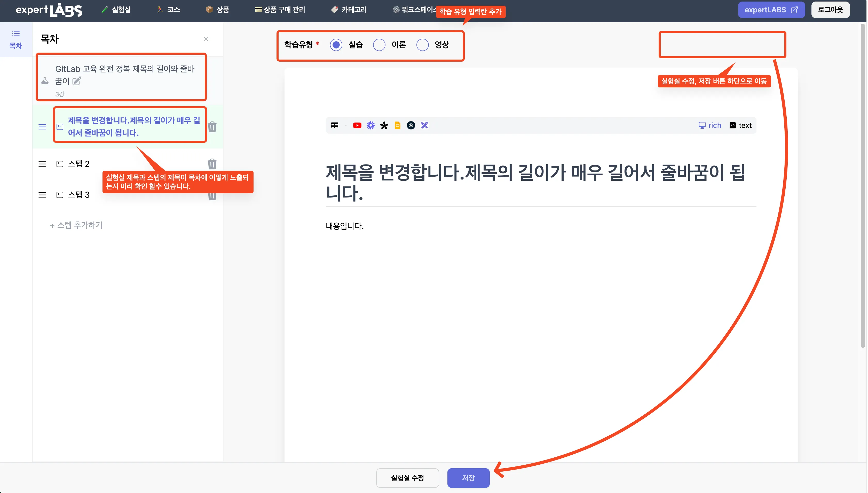The width and height of the screenshot is (868, 493).
Task: Close the 목차 panel
Action: pyautogui.click(x=206, y=39)
